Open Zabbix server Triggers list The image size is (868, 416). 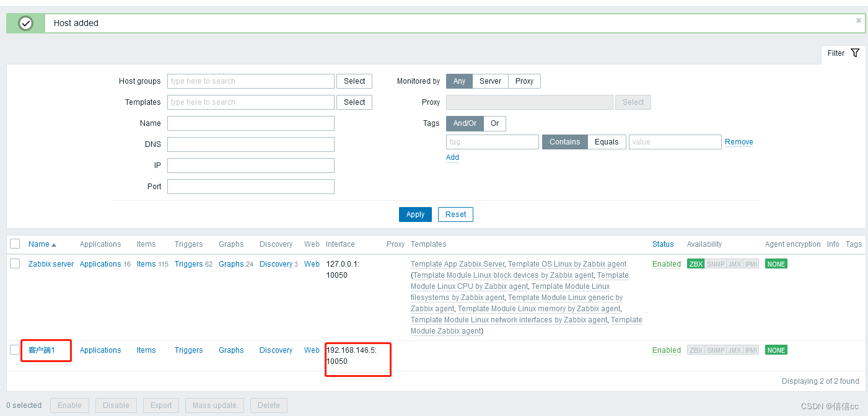point(188,264)
